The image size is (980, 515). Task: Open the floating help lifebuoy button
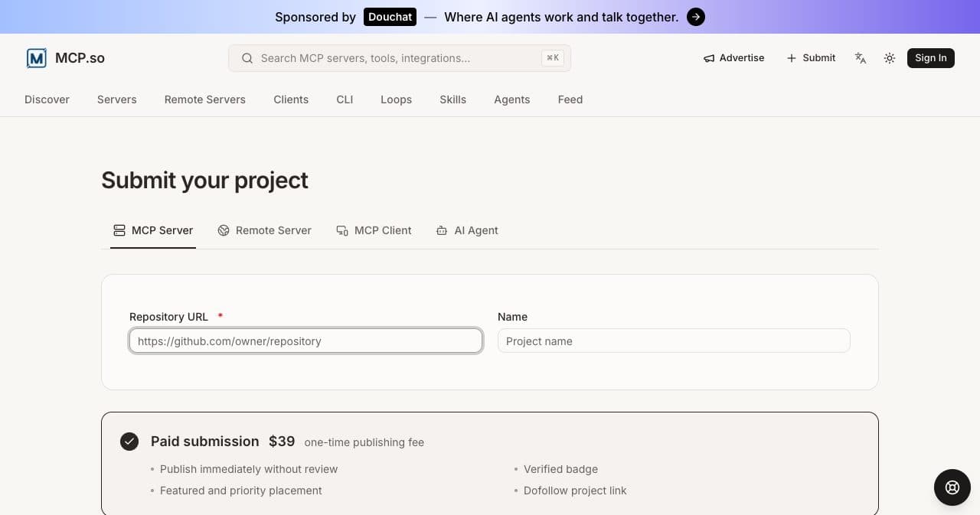pos(952,487)
